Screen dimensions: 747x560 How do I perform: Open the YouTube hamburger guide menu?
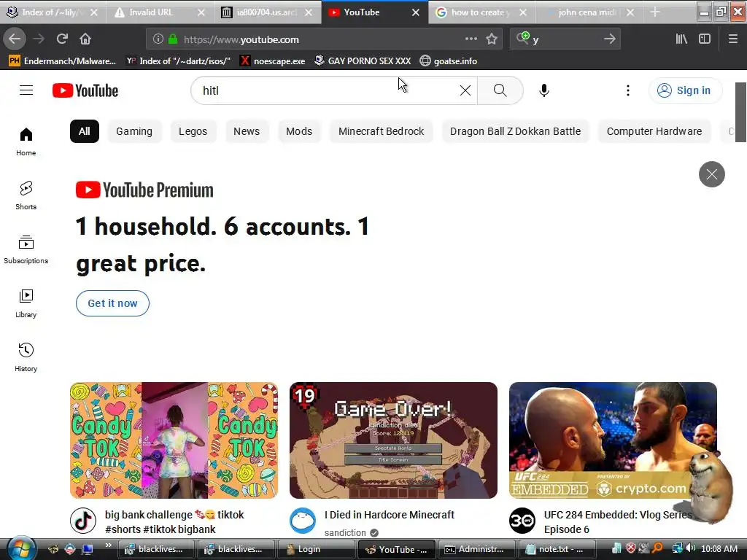point(26,90)
